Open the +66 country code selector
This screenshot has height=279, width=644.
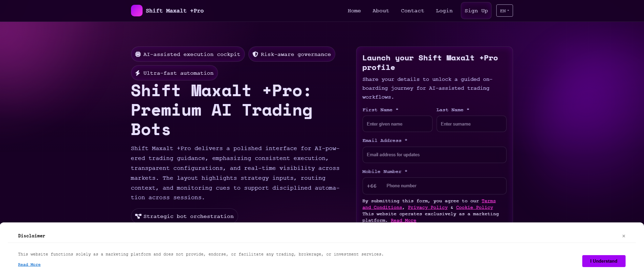(x=372, y=186)
